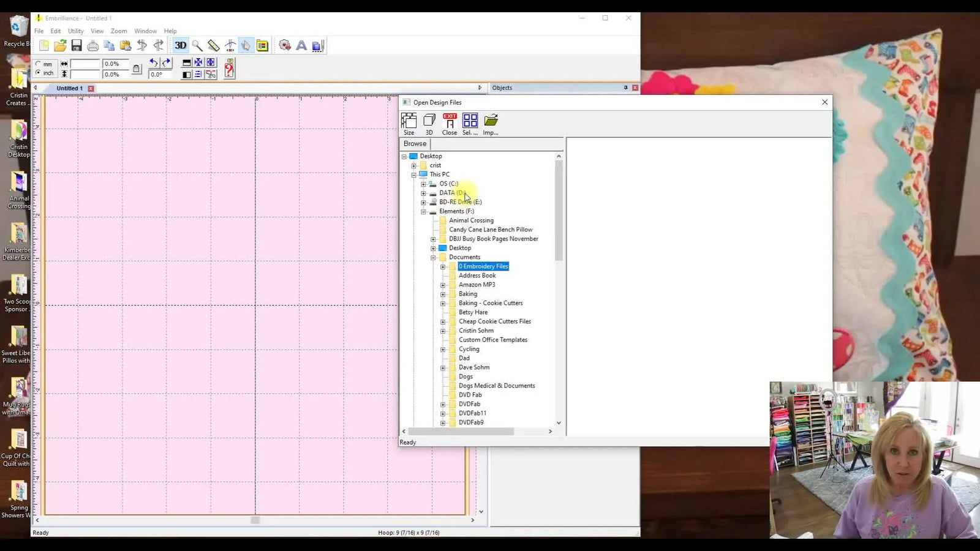Click the folder tree vertical scrollbar
Screen dimensions: 980x551
click(x=559, y=210)
